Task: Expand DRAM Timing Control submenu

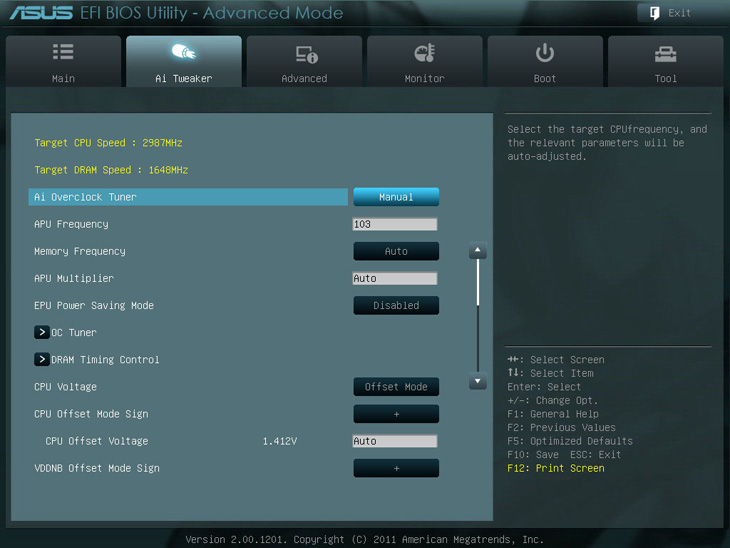Action: (x=42, y=359)
